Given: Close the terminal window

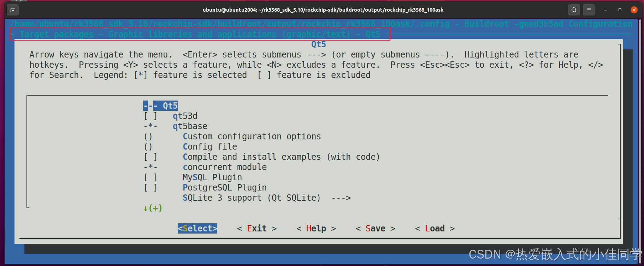Looking at the screenshot, I should 634,10.
